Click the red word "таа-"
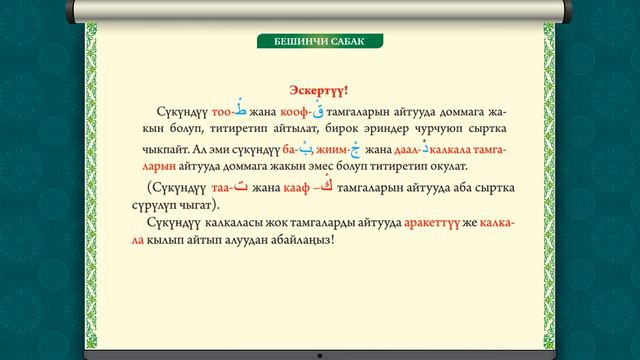 [x=222, y=188]
